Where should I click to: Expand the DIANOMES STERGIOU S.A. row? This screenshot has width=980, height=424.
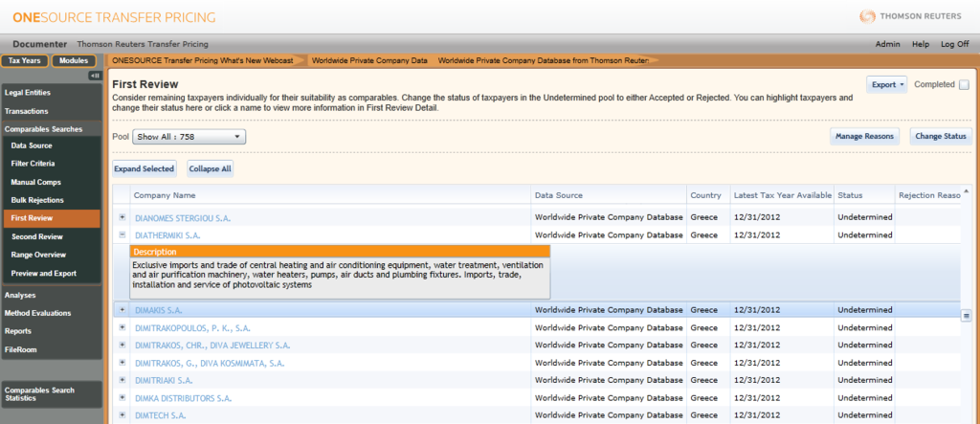pyautogui.click(x=122, y=217)
